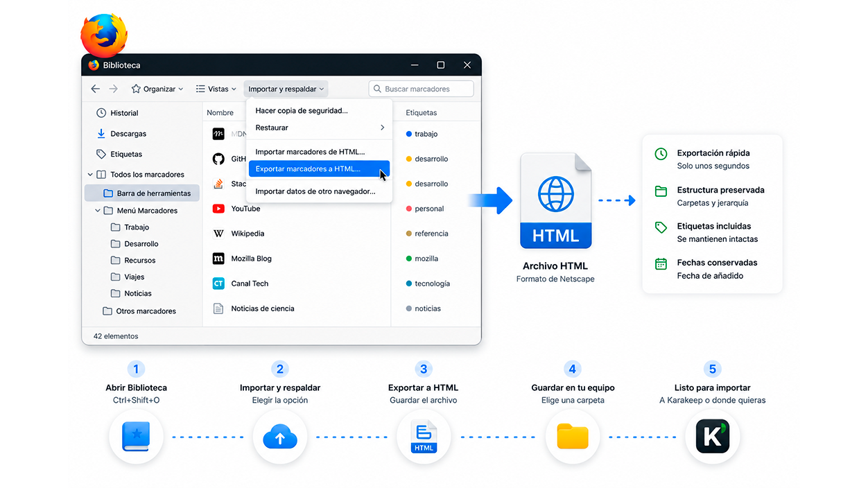The height and width of the screenshot is (488, 868).
Task: Open the Restaurar submenu
Action: coord(320,128)
